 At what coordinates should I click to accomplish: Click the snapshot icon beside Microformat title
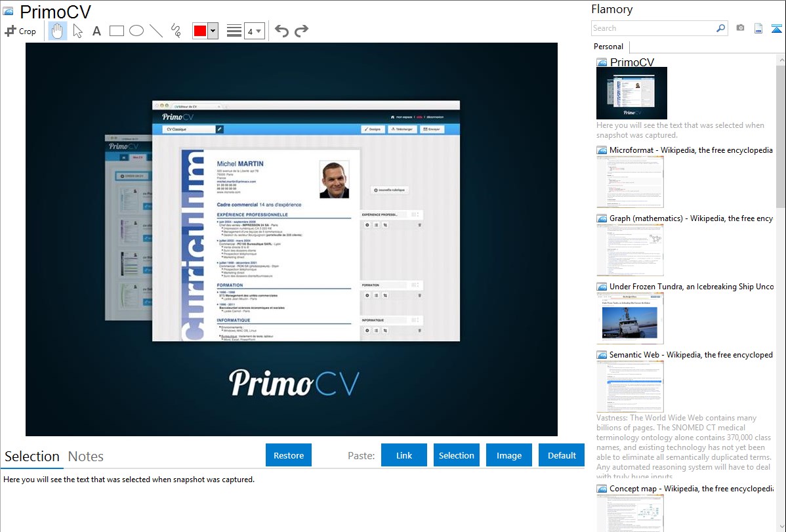click(x=602, y=150)
